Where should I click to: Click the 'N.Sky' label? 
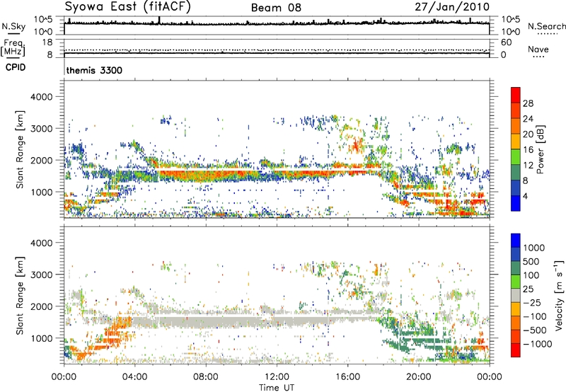(x=13, y=27)
